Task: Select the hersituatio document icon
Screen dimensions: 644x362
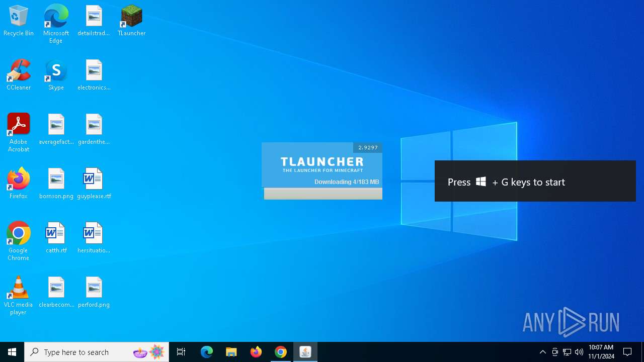Action: [x=94, y=238]
